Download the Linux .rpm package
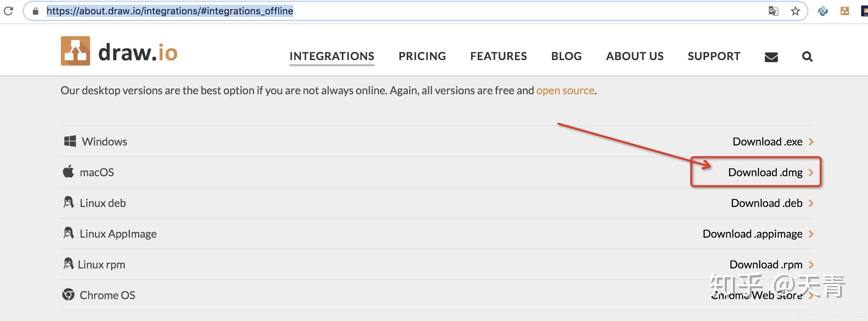Image resolution: width=868 pixels, height=321 pixels. point(766,265)
